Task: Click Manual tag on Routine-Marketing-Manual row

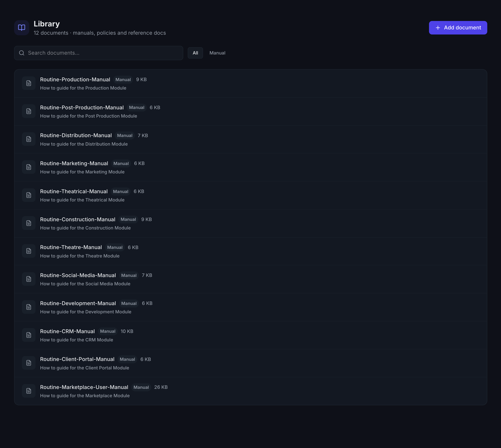Action: (121, 164)
